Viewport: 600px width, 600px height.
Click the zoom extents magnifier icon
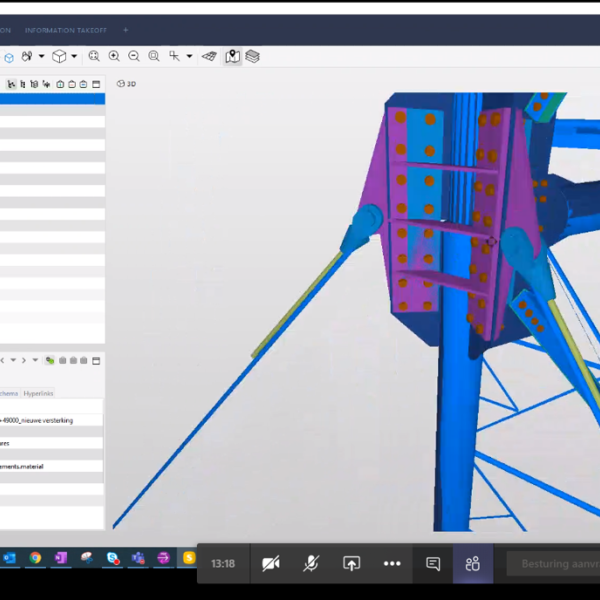coord(94,56)
